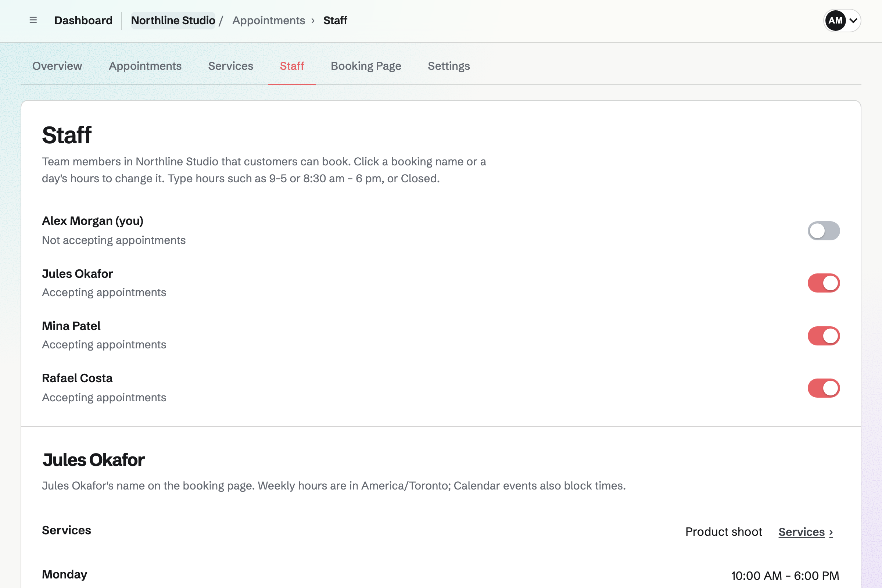Turn off Mina Patel's appointments toggle
The width and height of the screenshot is (882, 588).
(x=824, y=336)
